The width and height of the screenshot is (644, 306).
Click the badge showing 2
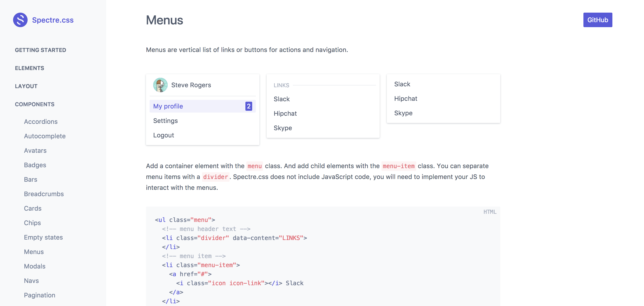click(x=249, y=106)
